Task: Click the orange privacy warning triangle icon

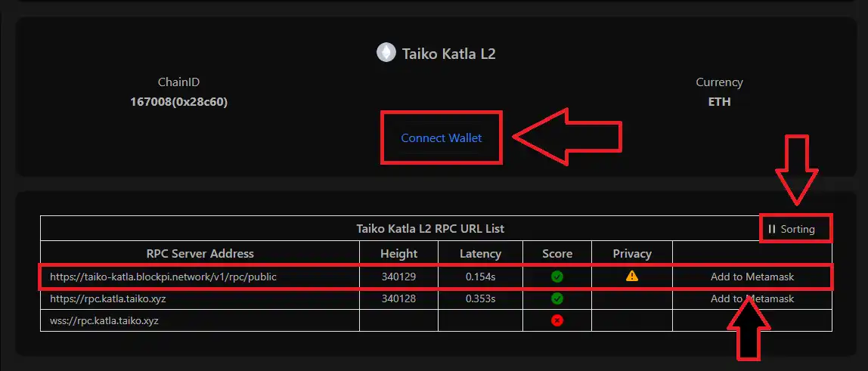Action: [x=632, y=277]
